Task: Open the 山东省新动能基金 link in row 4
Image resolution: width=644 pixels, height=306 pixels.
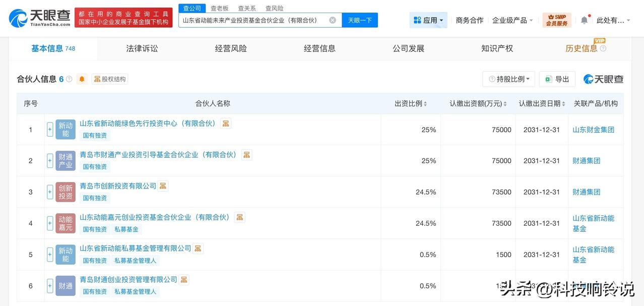Action: click(593, 223)
